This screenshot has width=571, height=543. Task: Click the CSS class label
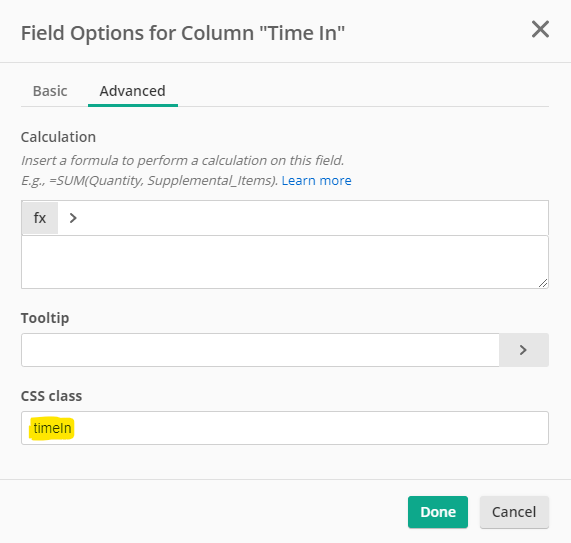click(x=51, y=396)
